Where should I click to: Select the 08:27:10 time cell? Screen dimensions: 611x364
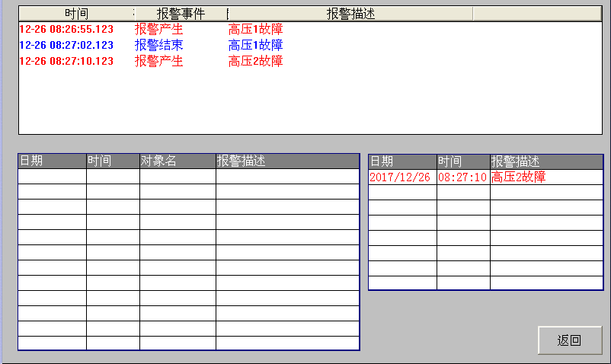coord(462,177)
